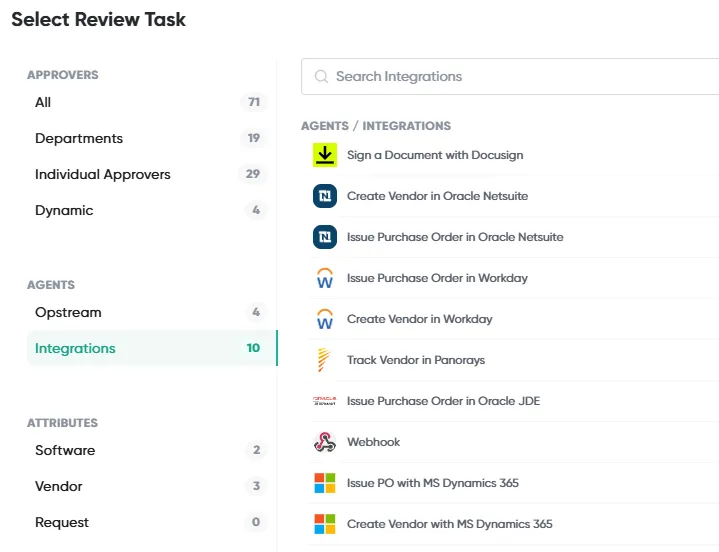Click the Select Review Task heading
The width and height of the screenshot is (719, 552).
(99, 19)
